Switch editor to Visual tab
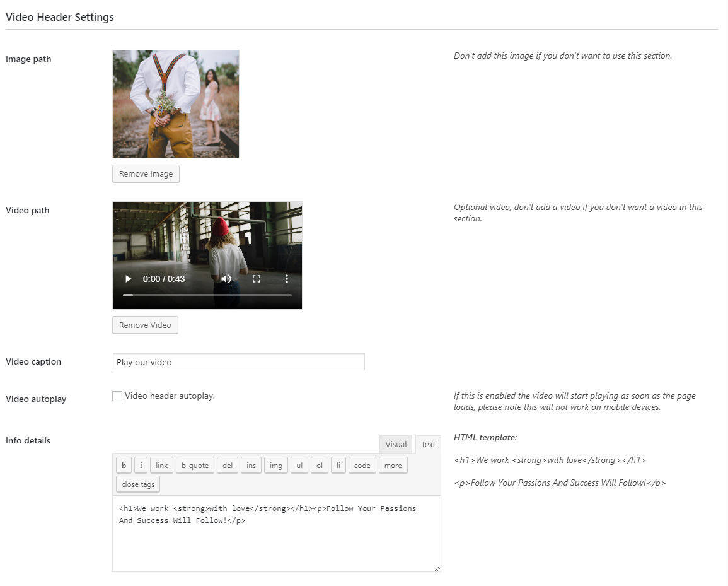 396,444
